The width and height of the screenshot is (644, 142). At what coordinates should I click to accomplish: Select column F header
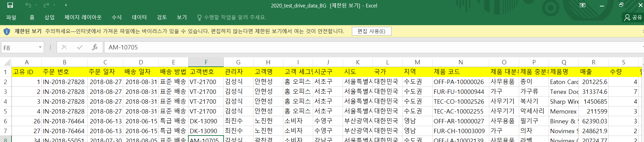coord(206,62)
